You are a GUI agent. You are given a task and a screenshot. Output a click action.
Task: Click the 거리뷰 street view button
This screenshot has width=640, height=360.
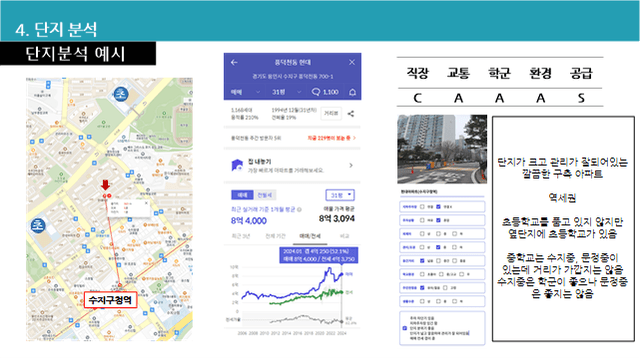331,113
